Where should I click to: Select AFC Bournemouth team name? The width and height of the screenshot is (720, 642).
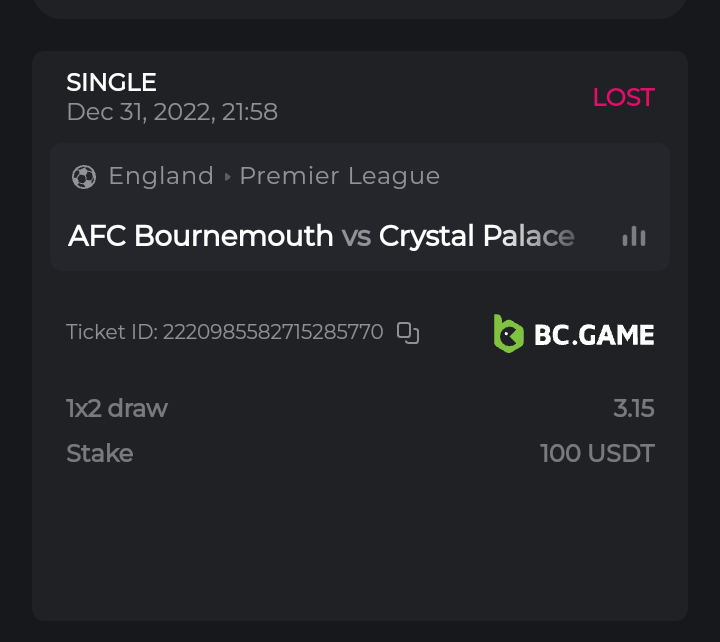200,236
